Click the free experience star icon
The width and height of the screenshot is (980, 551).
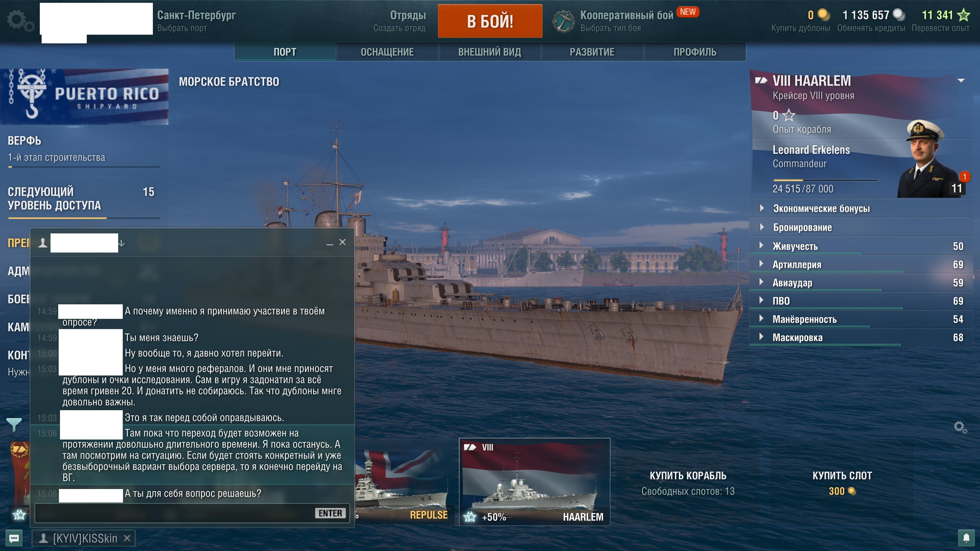pyautogui.click(x=964, y=15)
